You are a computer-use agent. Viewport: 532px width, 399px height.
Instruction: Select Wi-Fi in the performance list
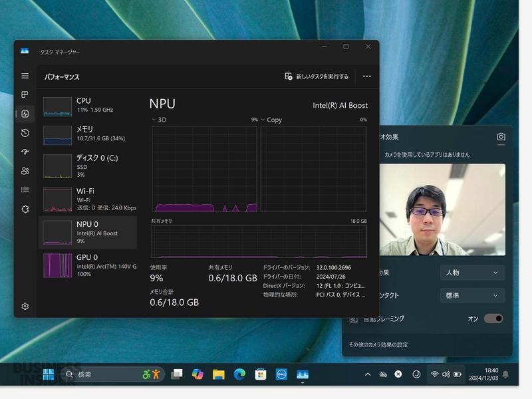click(88, 199)
